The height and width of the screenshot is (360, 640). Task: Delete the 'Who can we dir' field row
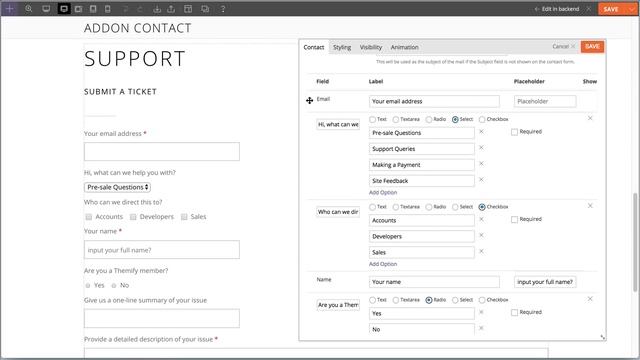pyautogui.click(x=590, y=206)
